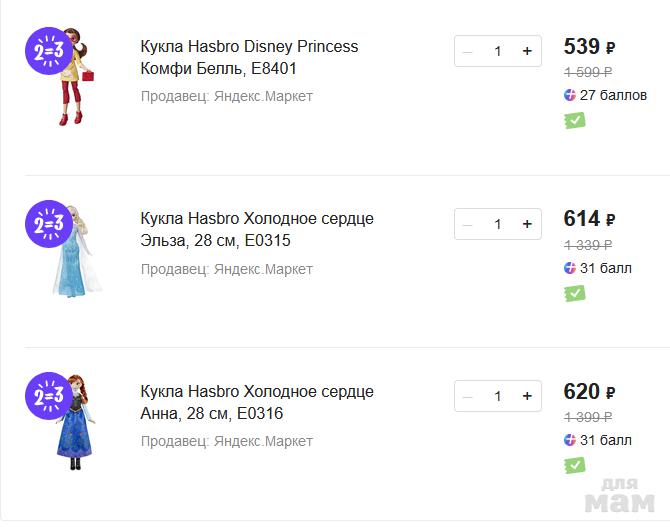
Task: Open Кукла Hasbro Disney Princess Комфи Белль product
Action: (248, 57)
